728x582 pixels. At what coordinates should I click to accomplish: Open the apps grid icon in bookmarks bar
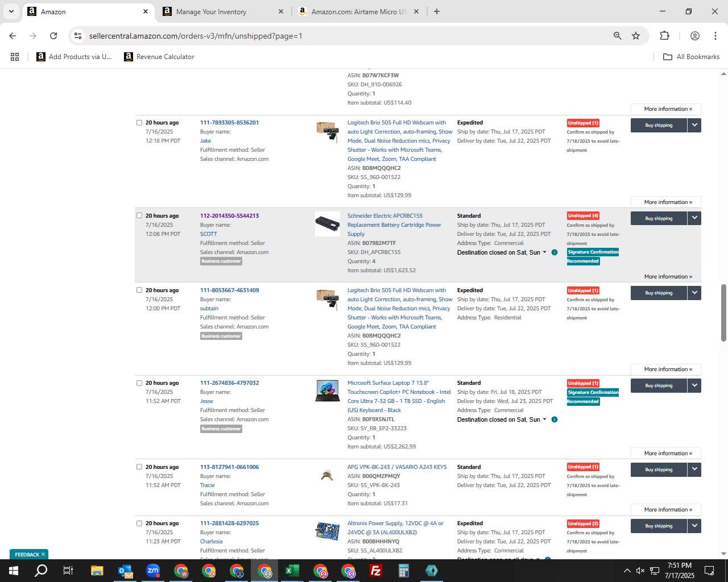(15, 57)
